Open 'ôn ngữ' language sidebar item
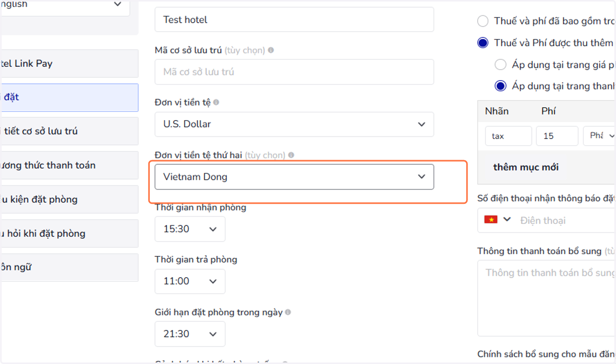This screenshot has height=364, width=616. point(69,267)
